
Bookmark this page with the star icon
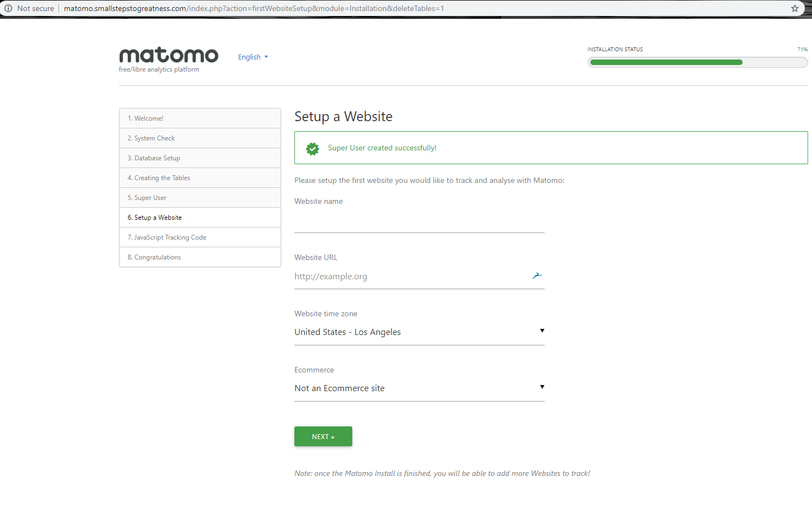794,8
